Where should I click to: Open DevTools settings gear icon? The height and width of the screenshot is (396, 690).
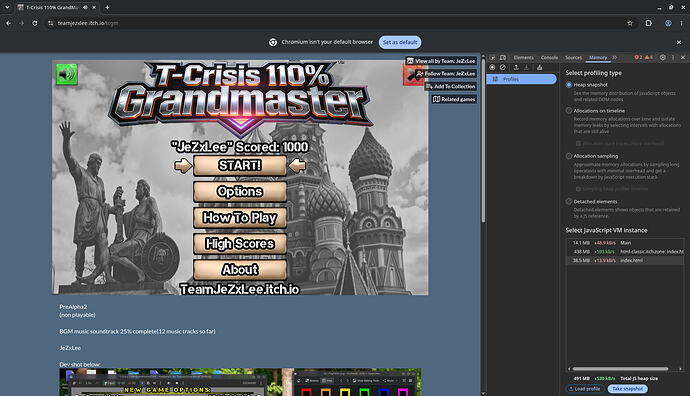tap(663, 58)
